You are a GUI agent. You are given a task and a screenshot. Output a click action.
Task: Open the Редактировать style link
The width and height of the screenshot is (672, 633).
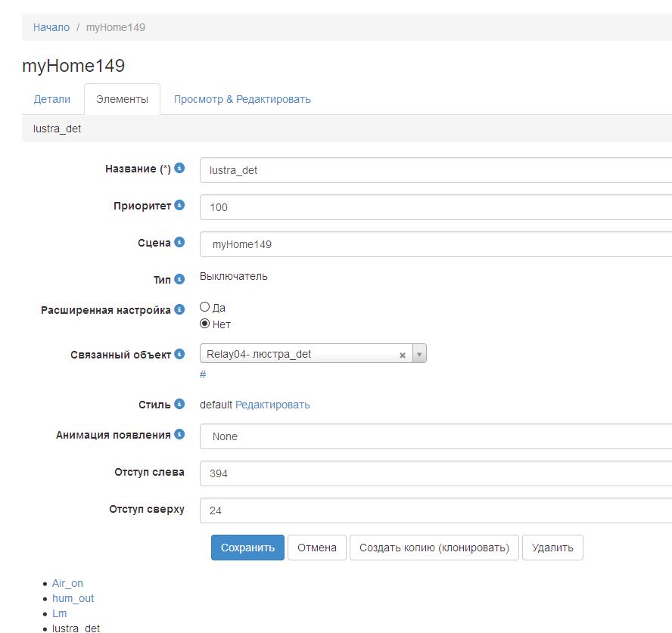(272, 405)
